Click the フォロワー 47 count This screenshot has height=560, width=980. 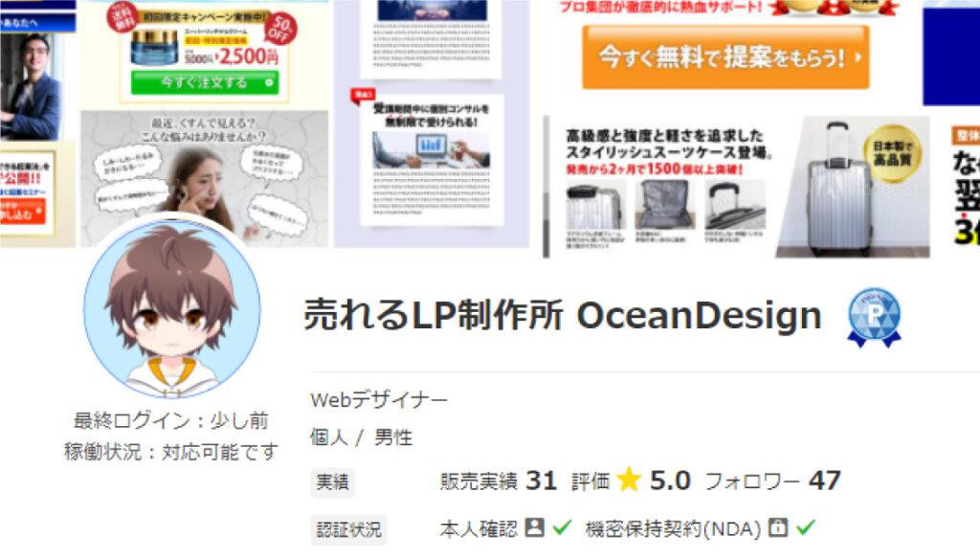coord(772,481)
